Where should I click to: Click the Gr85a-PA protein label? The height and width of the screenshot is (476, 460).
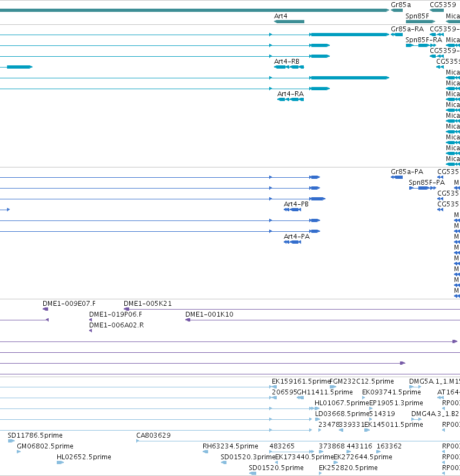point(407,172)
